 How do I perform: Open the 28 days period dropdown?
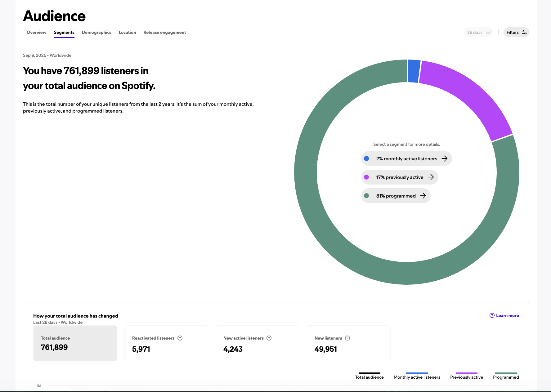click(478, 32)
